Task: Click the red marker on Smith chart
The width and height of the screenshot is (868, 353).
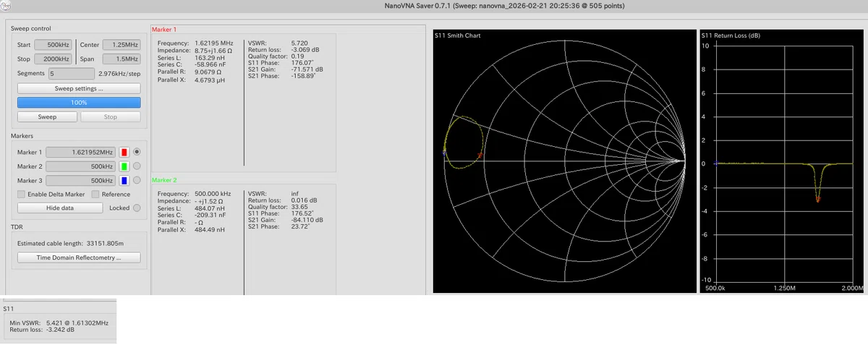Action: [480, 155]
